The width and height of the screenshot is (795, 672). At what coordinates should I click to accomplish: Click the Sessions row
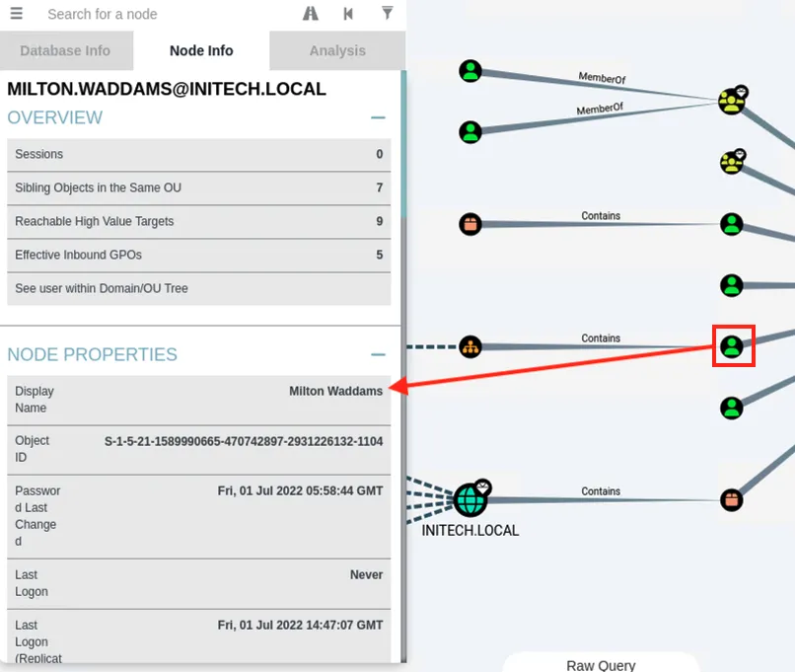click(199, 154)
